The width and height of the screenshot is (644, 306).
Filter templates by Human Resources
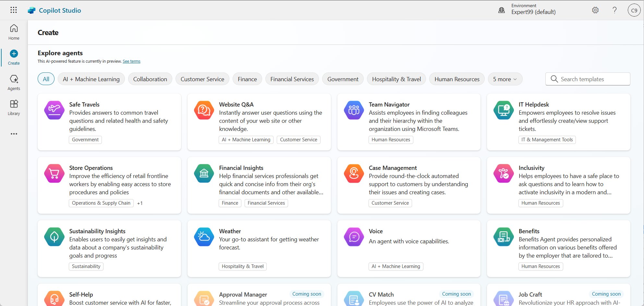click(456, 79)
